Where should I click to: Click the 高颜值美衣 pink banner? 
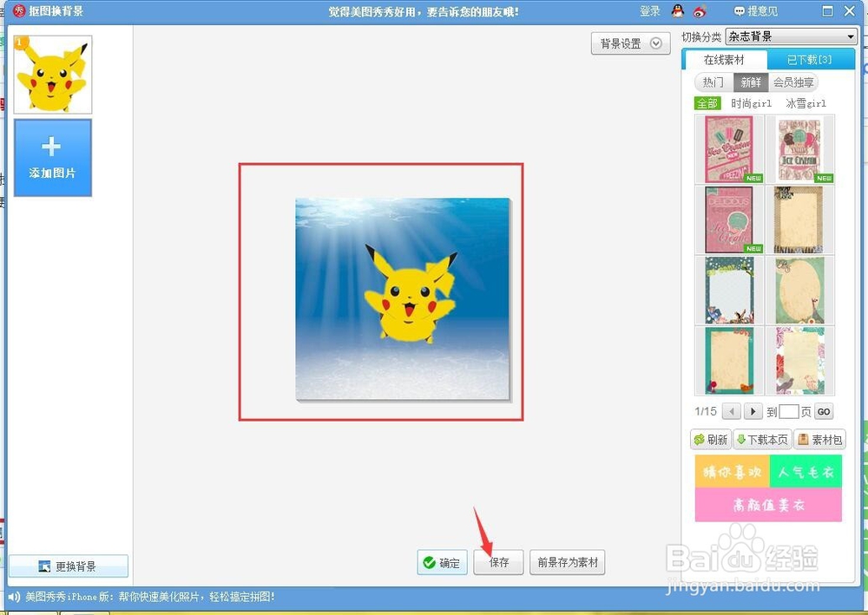click(768, 504)
